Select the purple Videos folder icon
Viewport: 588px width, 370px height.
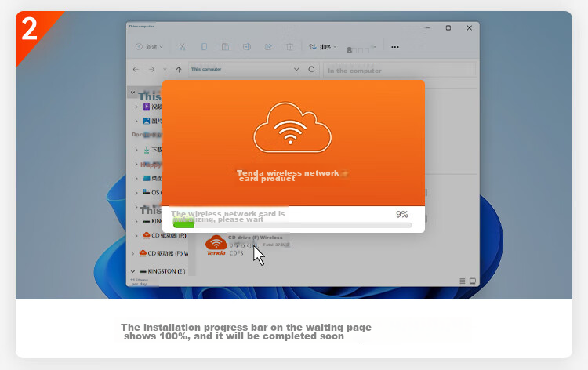[x=147, y=107]
